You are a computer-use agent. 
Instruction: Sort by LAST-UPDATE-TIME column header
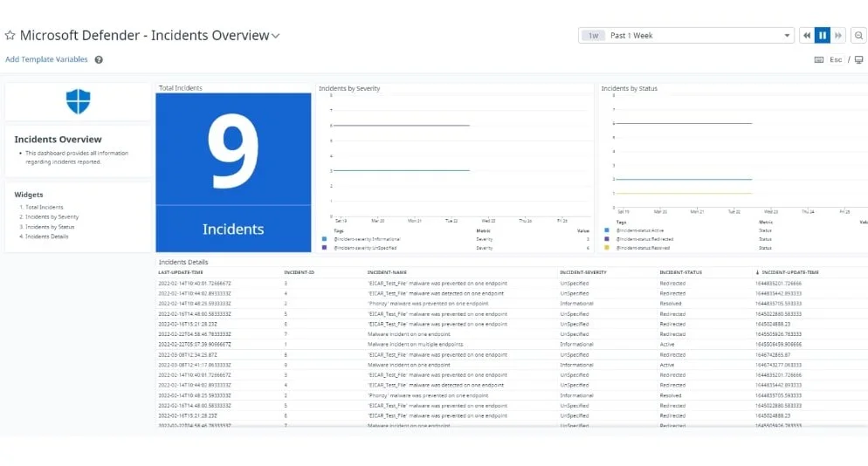click(x=181, y=272)
